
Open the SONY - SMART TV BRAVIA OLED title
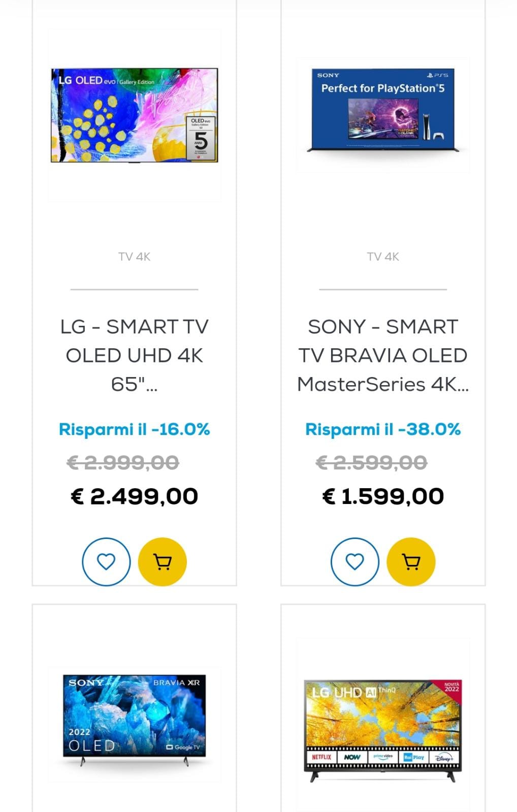pyautogui.click(x=383, y=355)
